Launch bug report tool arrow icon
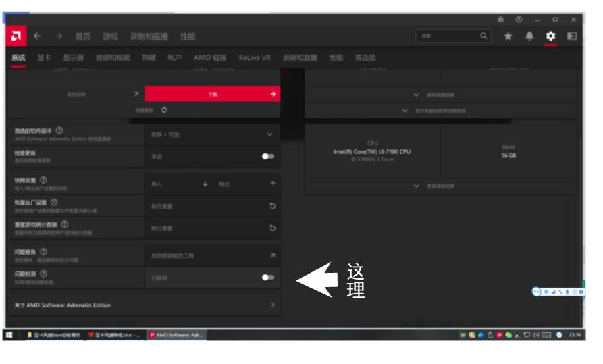 pos(273,255)
